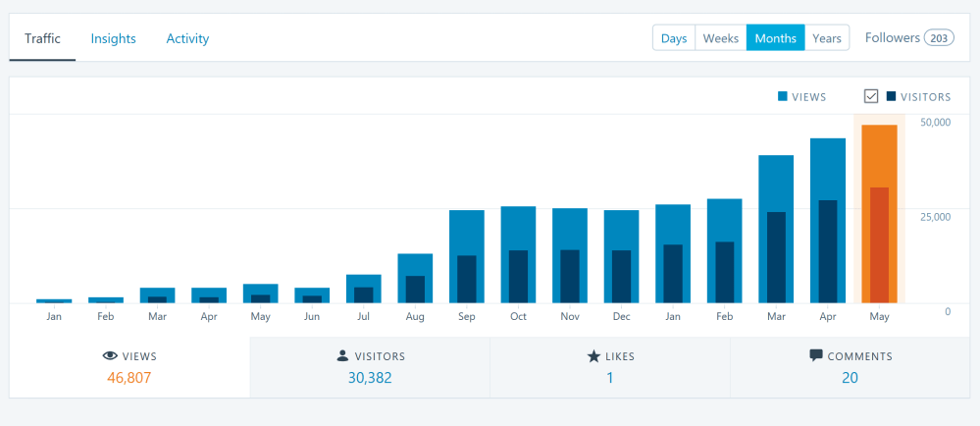Show the Comments stat of 20
This screenshot has height=426, width=980.
850,378
